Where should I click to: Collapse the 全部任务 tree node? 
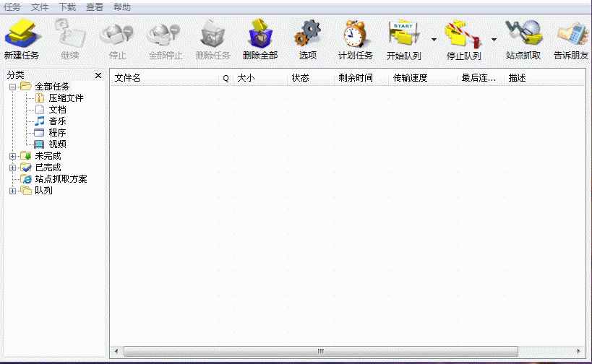pos(12,87)
